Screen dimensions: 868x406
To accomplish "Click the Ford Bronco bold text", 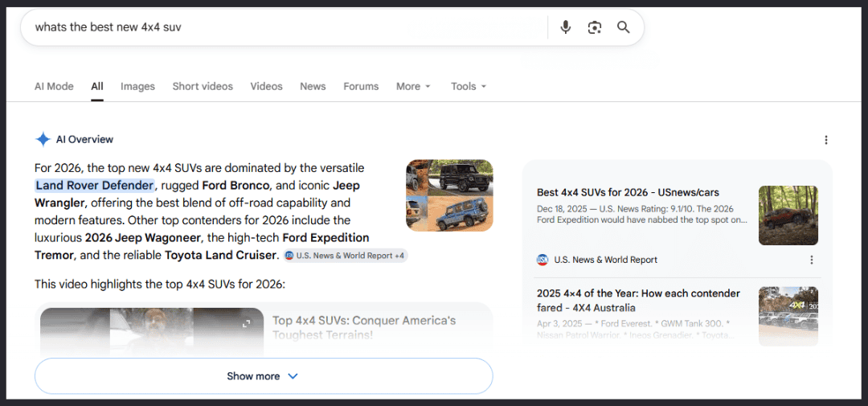I will point(235,185).
